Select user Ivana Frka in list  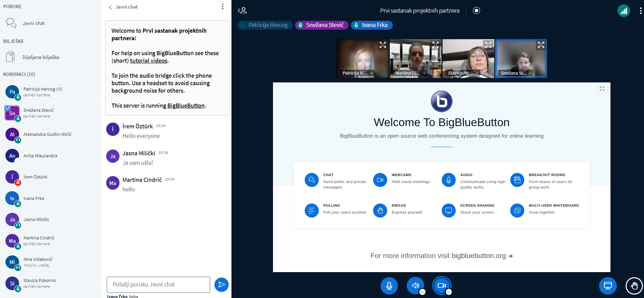[x=50, y=198]
